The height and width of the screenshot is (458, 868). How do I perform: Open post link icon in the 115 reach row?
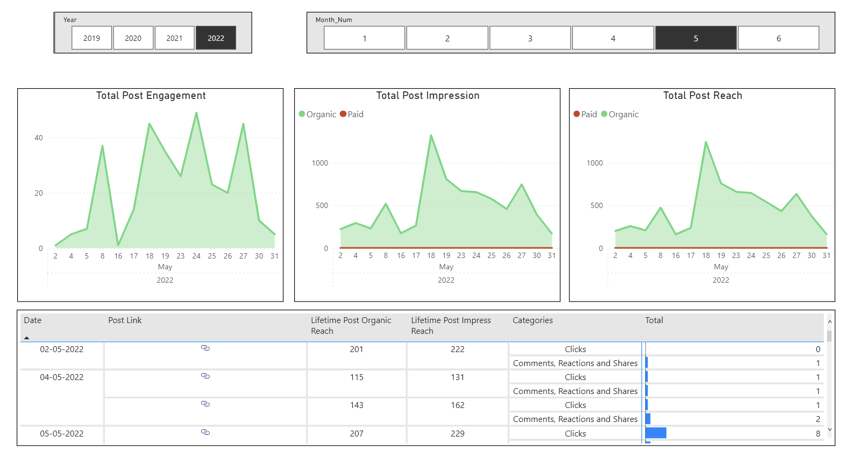(x=205, y=376)
